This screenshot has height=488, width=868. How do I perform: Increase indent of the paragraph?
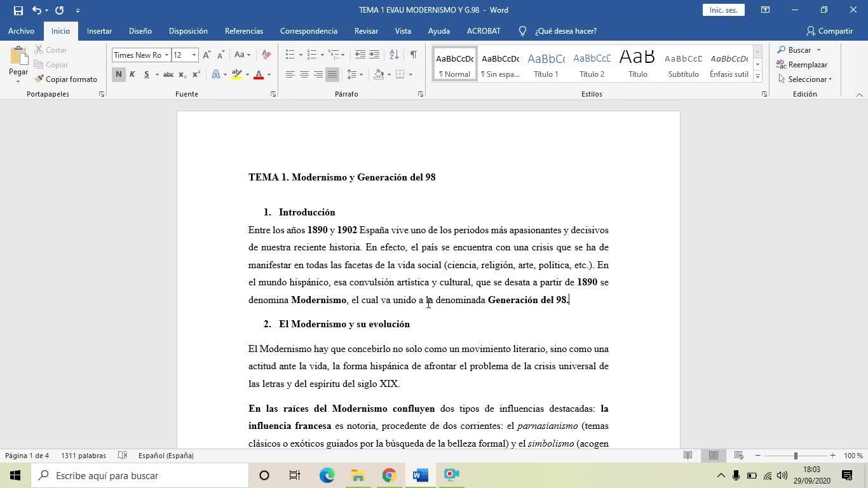(374, 55)
